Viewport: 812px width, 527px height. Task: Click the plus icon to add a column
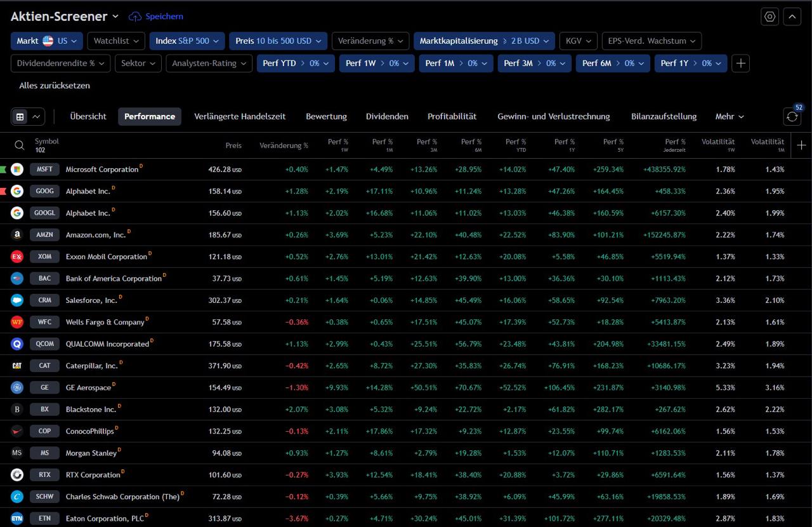pyautogui.click(x=801, y=145)
